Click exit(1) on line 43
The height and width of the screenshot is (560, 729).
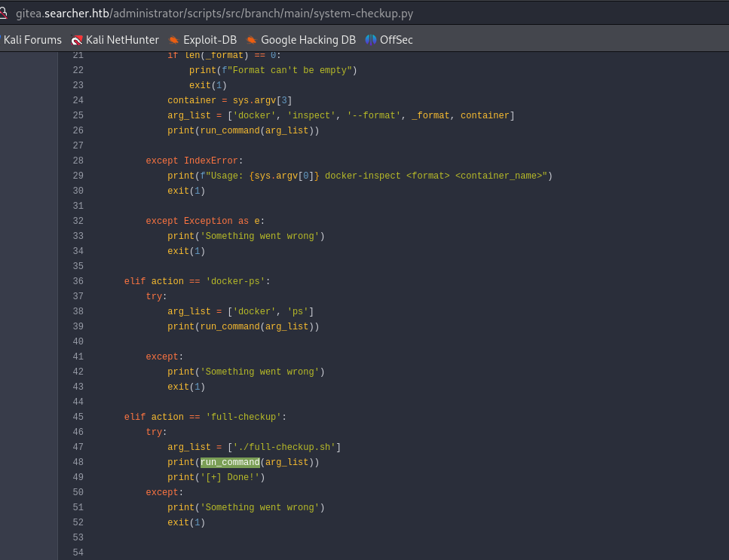point(186,387)
